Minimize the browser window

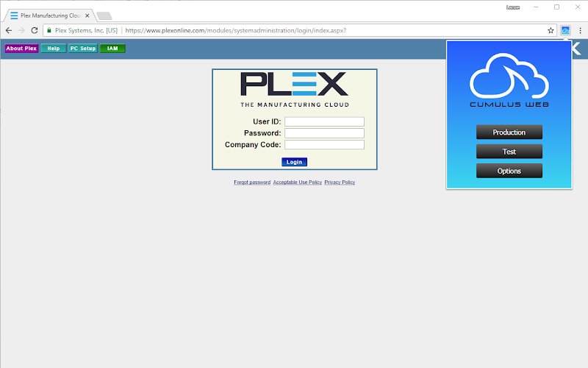536,7
